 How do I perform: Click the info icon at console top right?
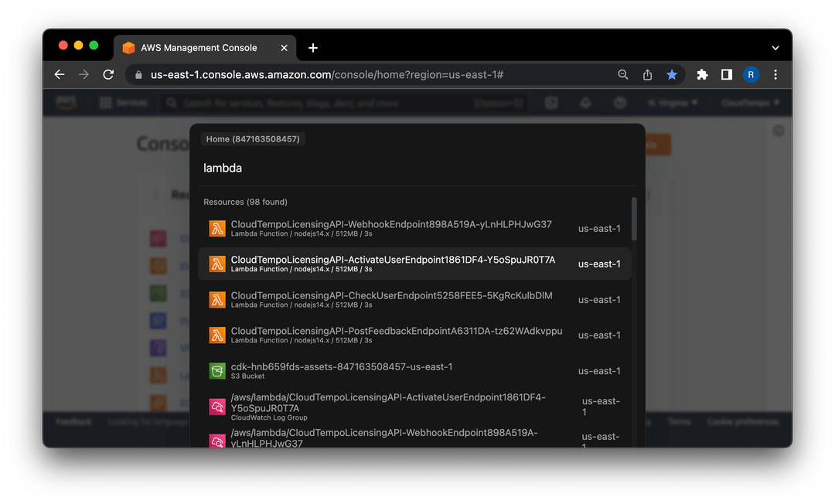[778, 131]
